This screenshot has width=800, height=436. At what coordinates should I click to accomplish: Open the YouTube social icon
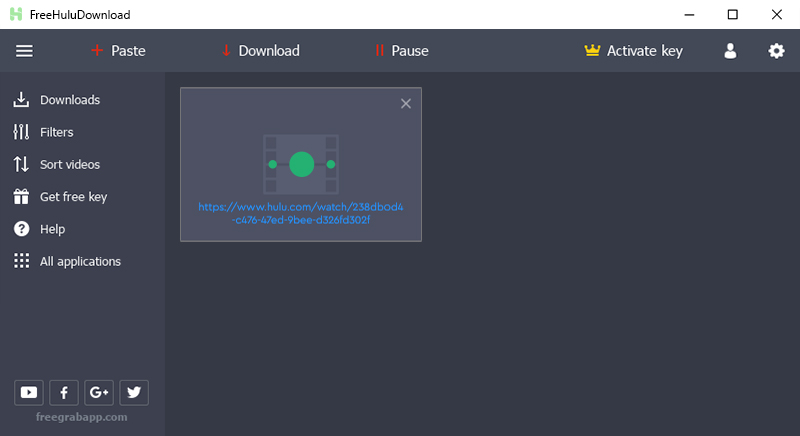click(x=29, y=392)
